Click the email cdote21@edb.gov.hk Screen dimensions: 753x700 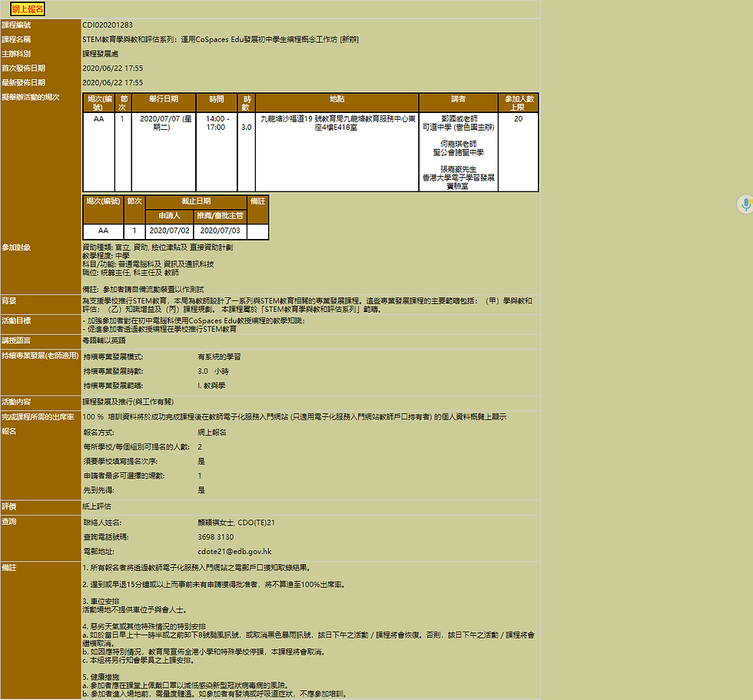235,552
